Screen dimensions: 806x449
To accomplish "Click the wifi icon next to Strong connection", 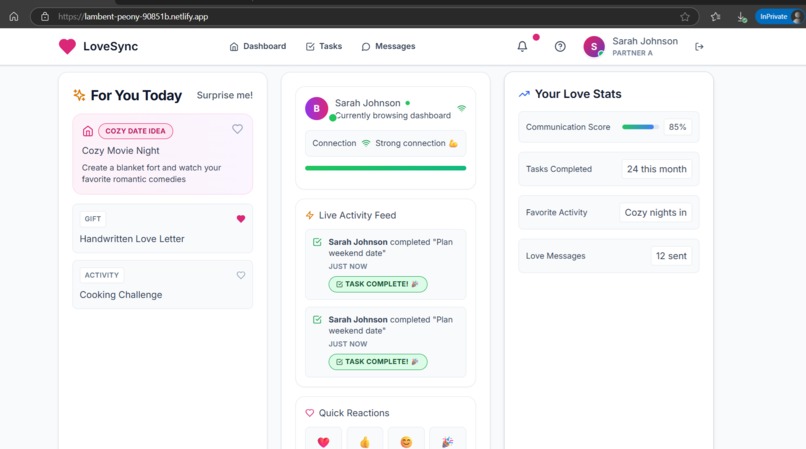I will coord(365,143).
